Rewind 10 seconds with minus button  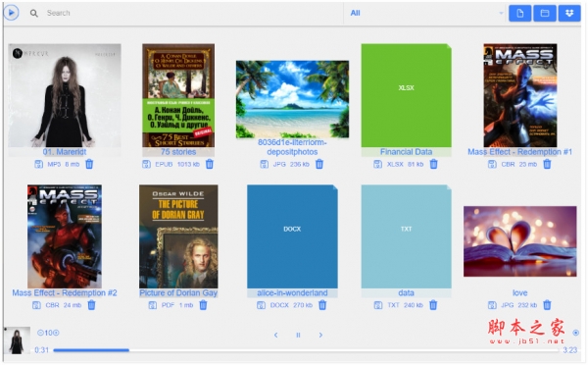pos(40,333)
